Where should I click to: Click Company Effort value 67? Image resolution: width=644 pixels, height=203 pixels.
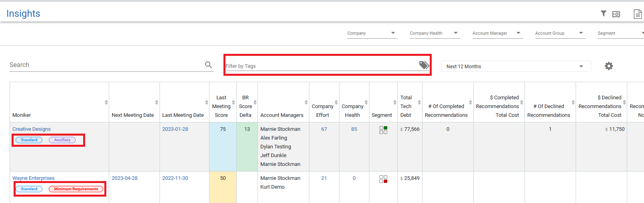(x=324, y=129)
